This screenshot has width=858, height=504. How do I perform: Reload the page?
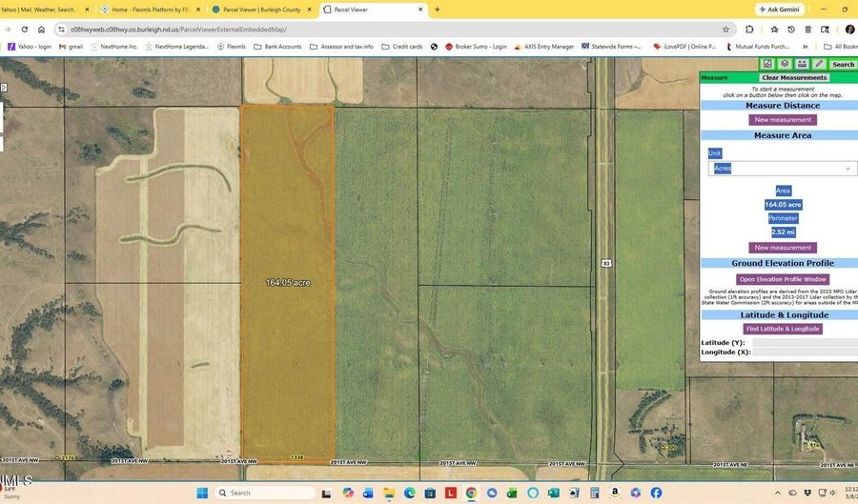pos(25,30)
